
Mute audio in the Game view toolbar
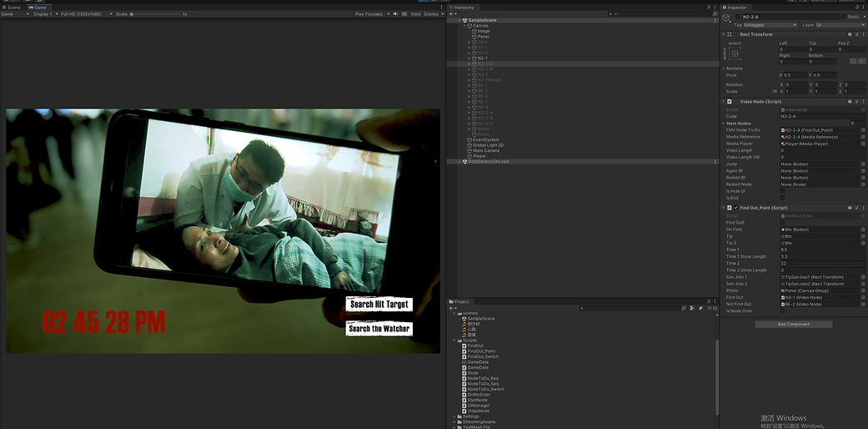pyautogui.click(x=395, y=14)
